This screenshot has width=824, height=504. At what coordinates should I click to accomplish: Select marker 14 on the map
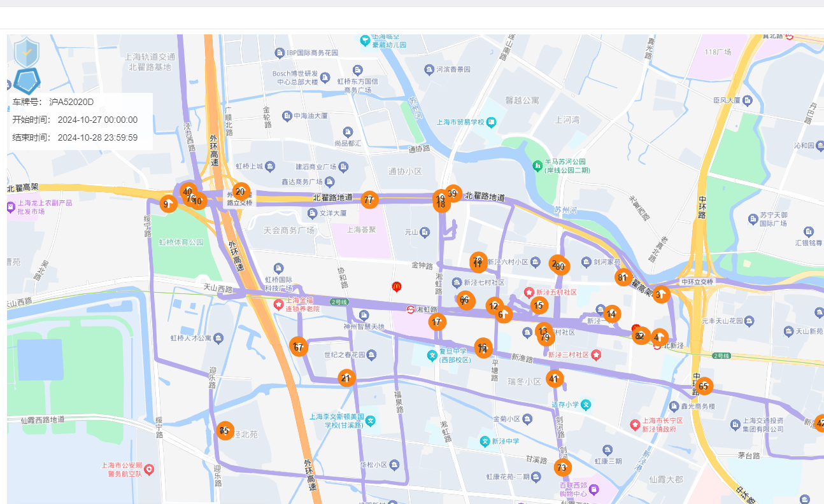tap(611, 313)
